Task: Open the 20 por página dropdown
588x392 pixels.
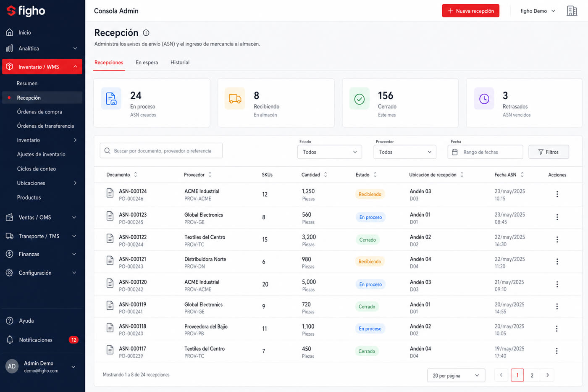Action: [x=456, y=376]
